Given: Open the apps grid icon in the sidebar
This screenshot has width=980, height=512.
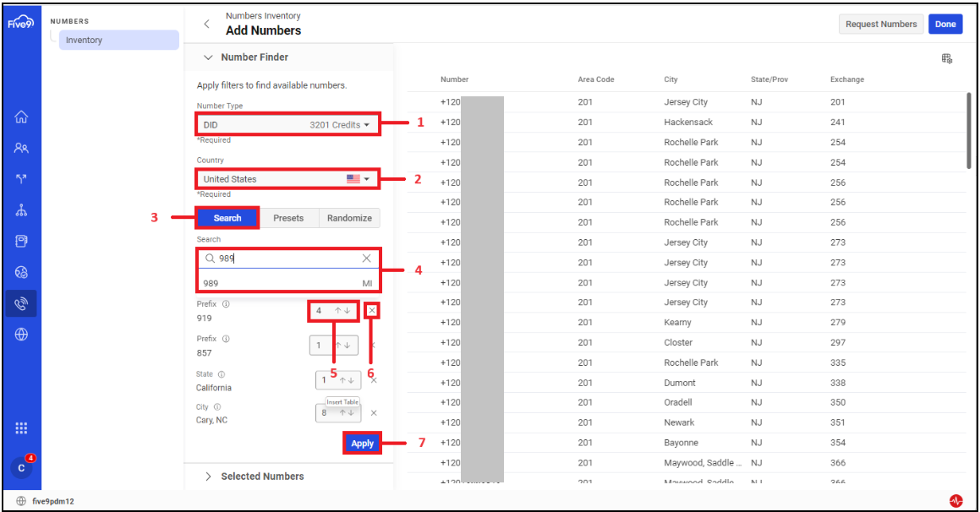Looking at the screenshot, I should [x=21, y=428].
